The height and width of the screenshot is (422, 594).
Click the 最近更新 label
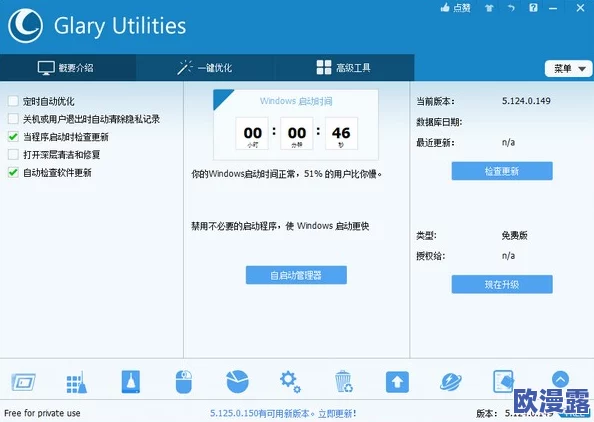(x=435, y=143)
